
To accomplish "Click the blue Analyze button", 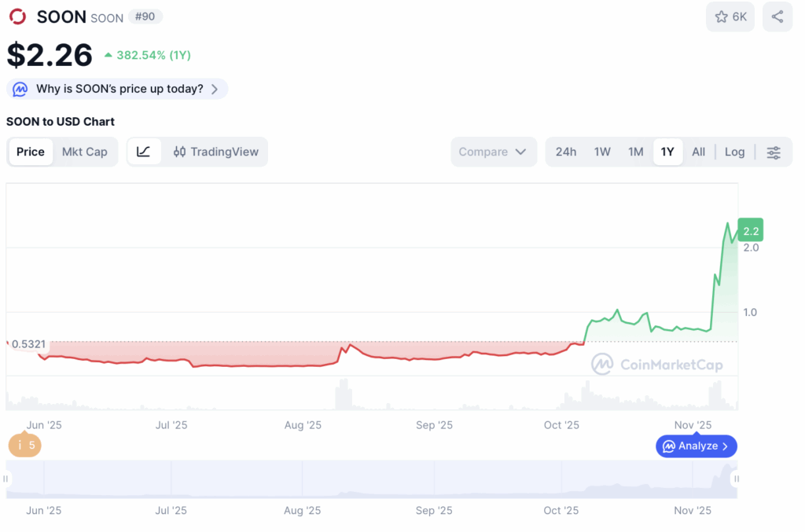I will click(x=697, y=446).
